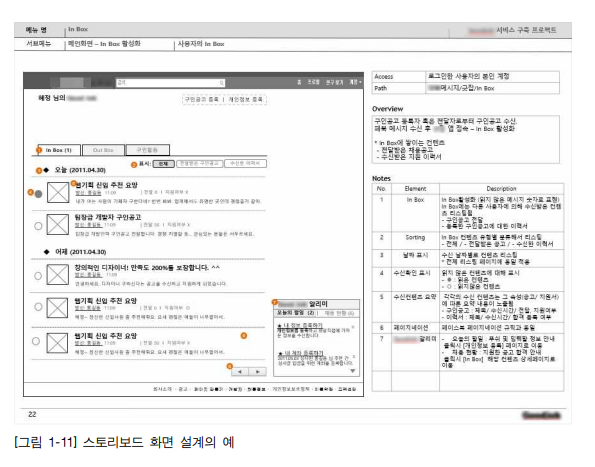Click 페이지네이션 in Notes table
Viewport: 595px width, 467px height.
[411, 328]
